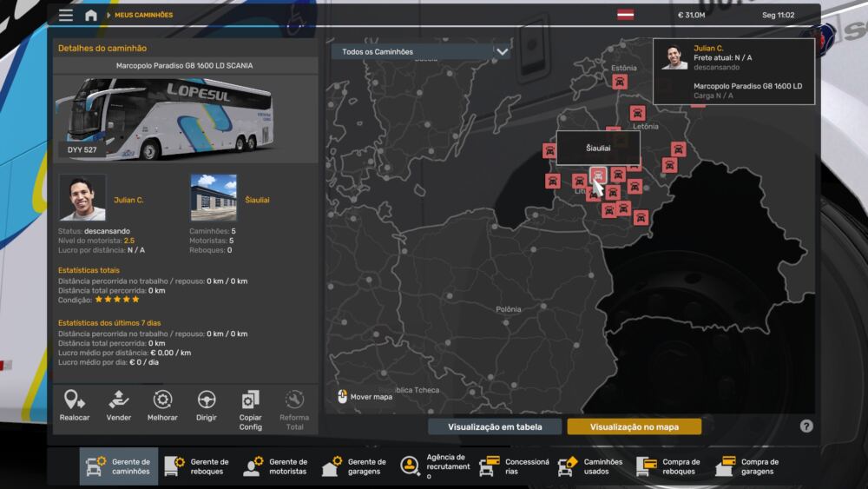Open the help question mark icon
The width and height of the screenshot is (868, 489).
(806, 426)
